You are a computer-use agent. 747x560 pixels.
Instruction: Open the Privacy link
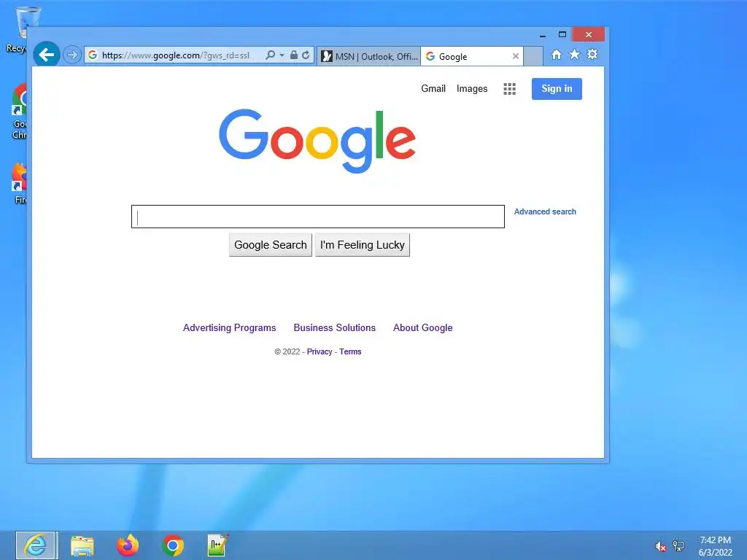pos(320,351)
